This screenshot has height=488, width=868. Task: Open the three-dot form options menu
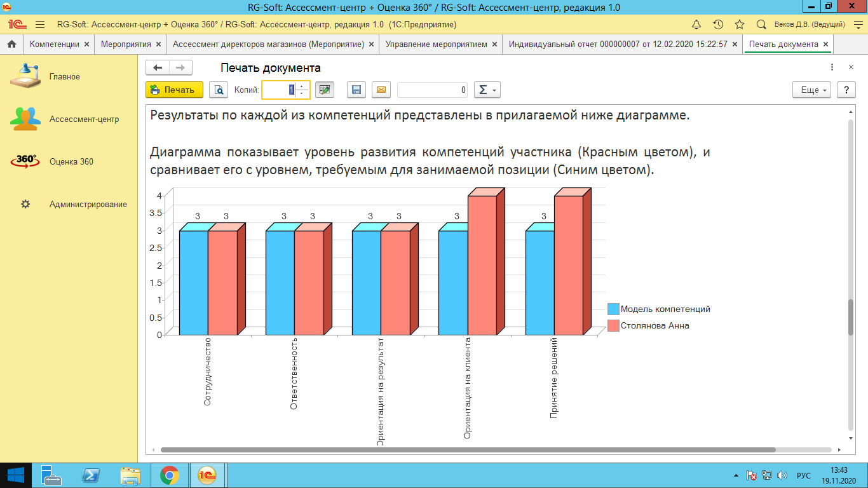click(832, 67)
